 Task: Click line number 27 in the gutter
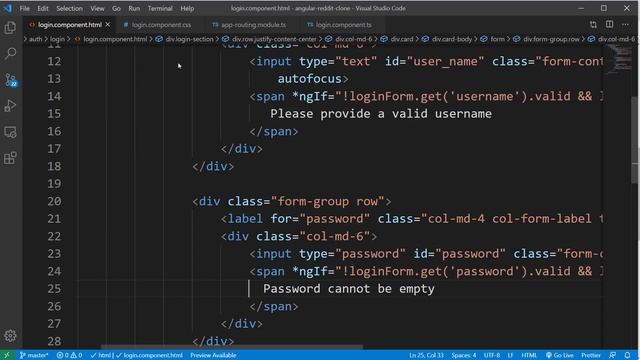tap(54, 324)
